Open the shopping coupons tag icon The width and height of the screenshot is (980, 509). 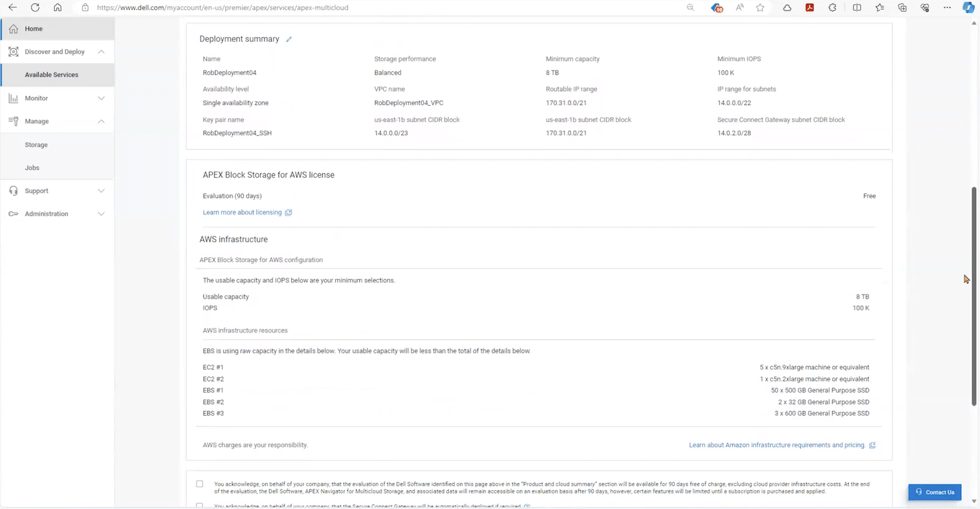pos(717,8)
